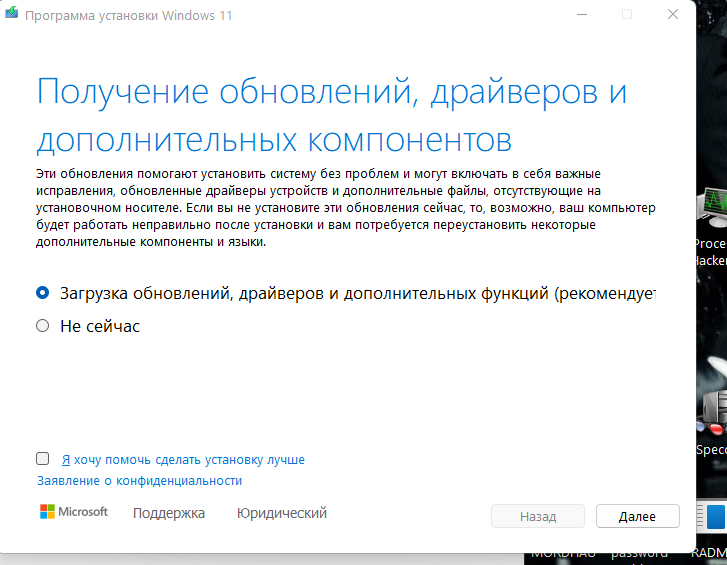
Task: Open Process Hacker desktop icon
Action: (712, 227)
